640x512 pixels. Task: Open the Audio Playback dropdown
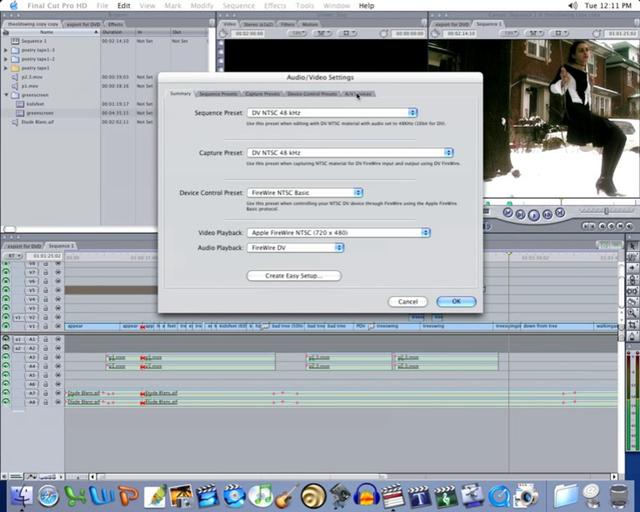pyautogui.click(x=296, y=248)
